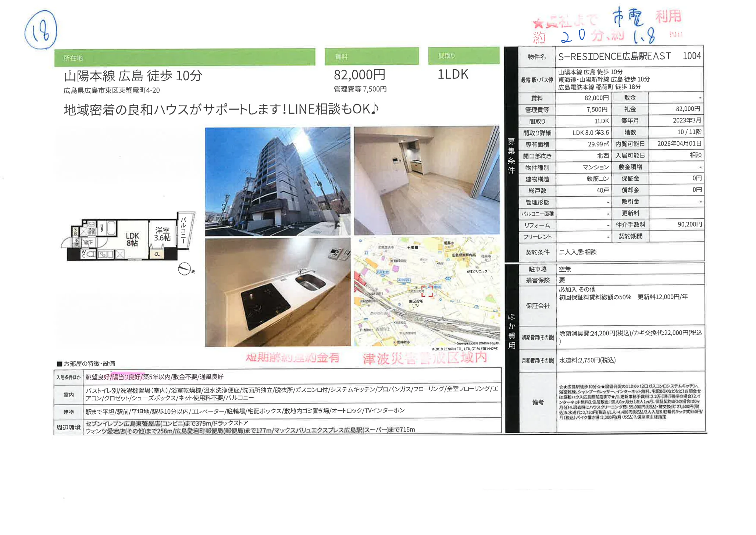Click the 賃料 82,000円 green header
Viewport: 756px width, 535px height.
[371, 55]
